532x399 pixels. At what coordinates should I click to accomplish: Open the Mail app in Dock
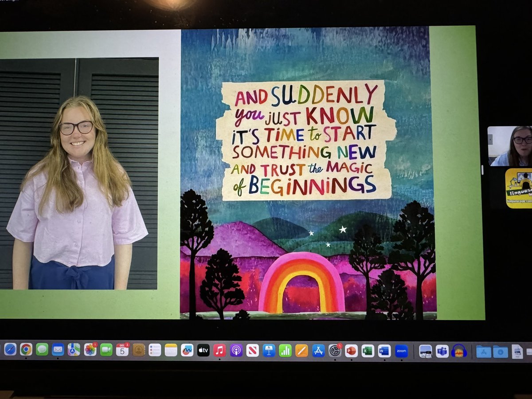click(58, 349)
